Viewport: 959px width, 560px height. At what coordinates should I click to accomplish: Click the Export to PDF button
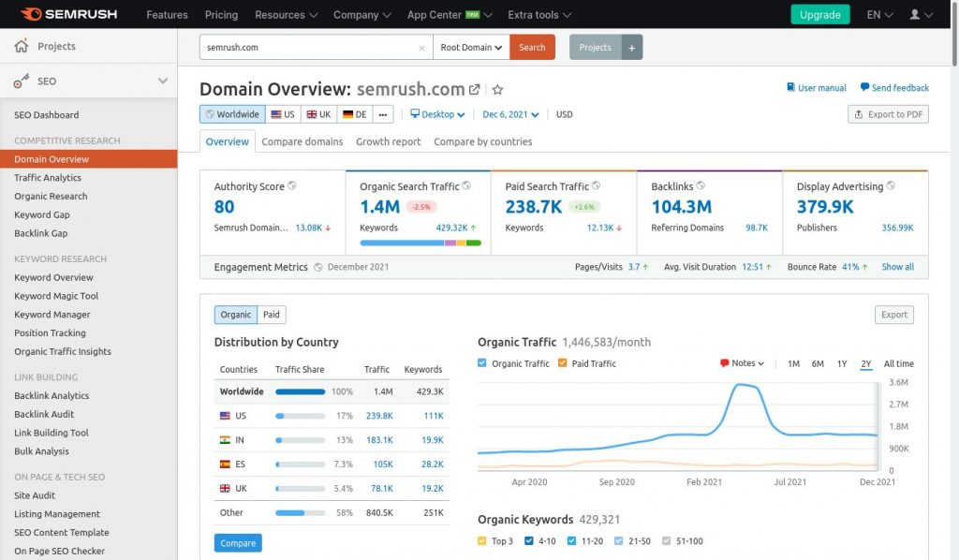(x=888, y=114)
